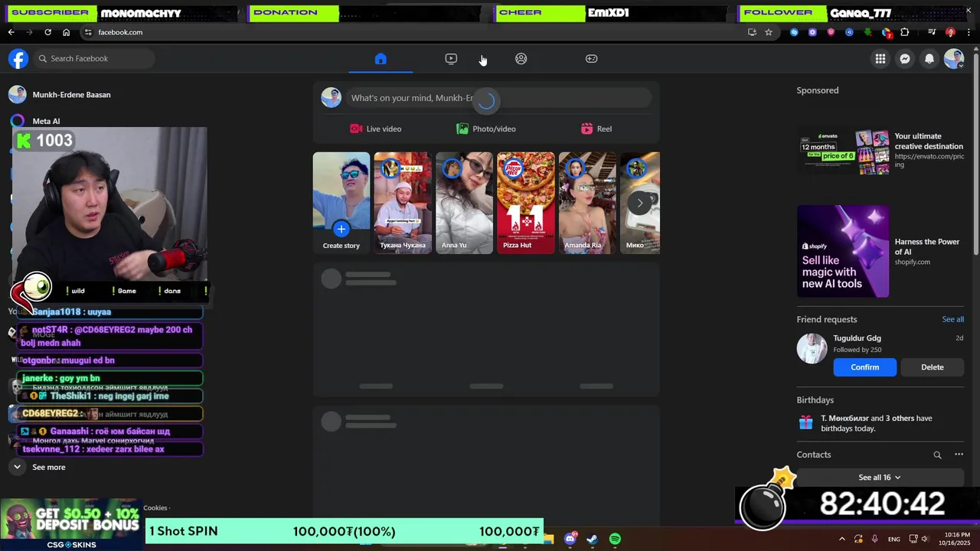The image size is (980, 551).
Task: Open Steam from the taskbar
Action: (593, 539)
